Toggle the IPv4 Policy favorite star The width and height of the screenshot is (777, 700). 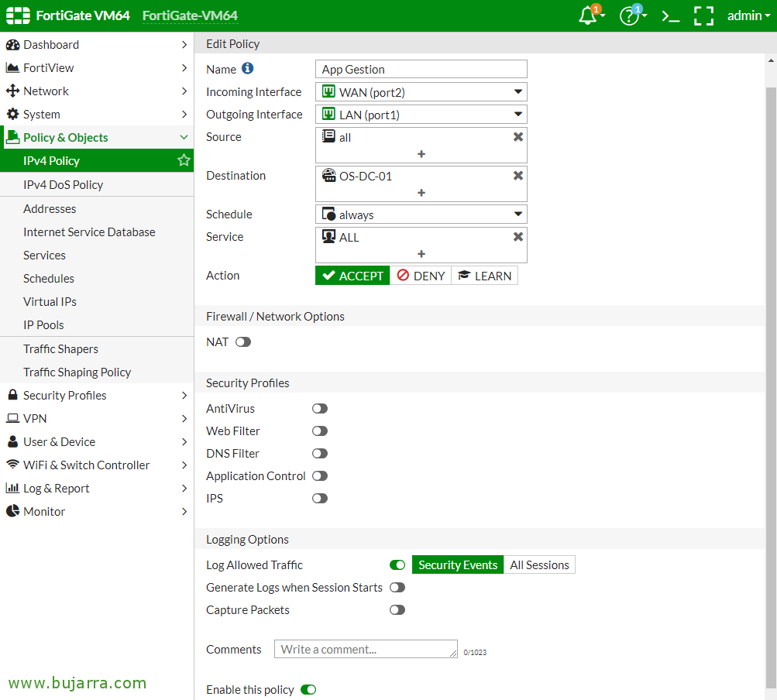coord(184,160)
